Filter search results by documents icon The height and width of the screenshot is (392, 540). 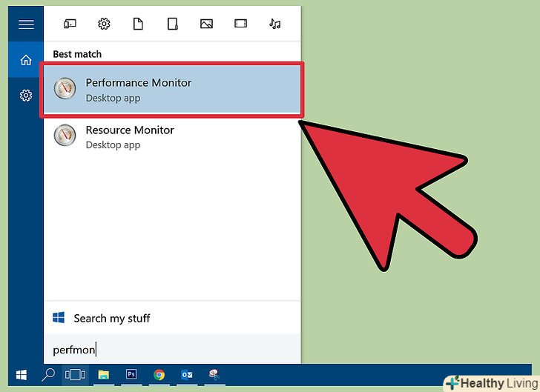pos(138,24)
